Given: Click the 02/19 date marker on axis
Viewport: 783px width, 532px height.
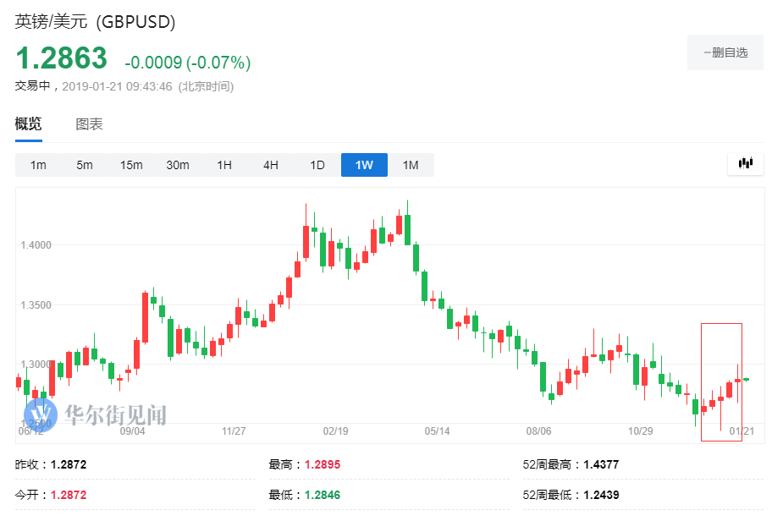Looking at the screenshot, I should (336, 431).
